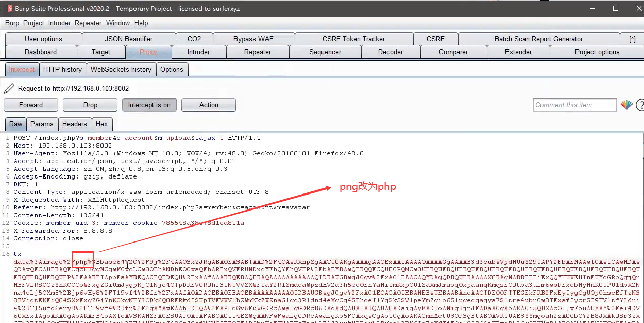Open the CO2 extension tab
Viewport: 644px width, 323px height.
tap(194, 39)
